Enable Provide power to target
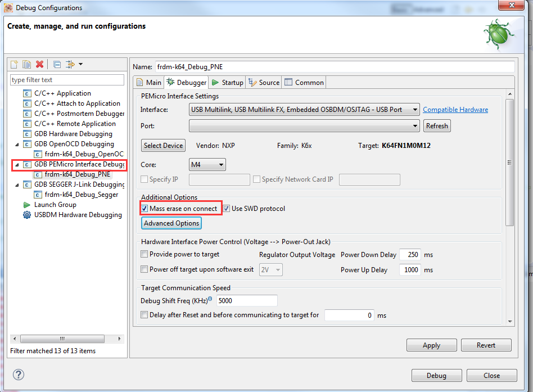Viewport: 533px width, 392px height. (x=144, y=254)
